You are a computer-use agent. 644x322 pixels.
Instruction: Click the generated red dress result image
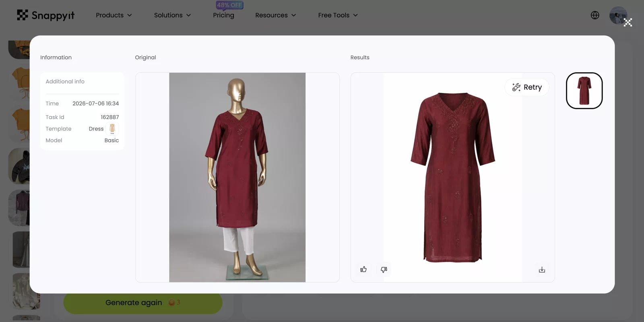(453, 177)
